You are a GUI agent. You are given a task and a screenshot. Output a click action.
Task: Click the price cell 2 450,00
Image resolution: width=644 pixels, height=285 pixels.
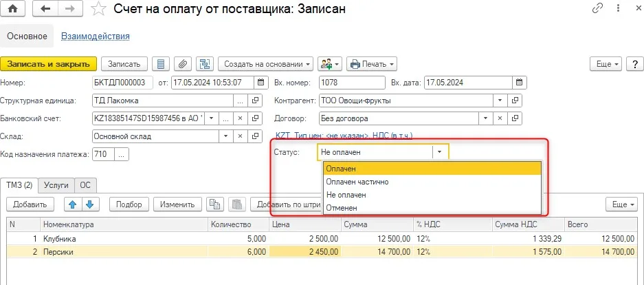(x=304, y=252)
